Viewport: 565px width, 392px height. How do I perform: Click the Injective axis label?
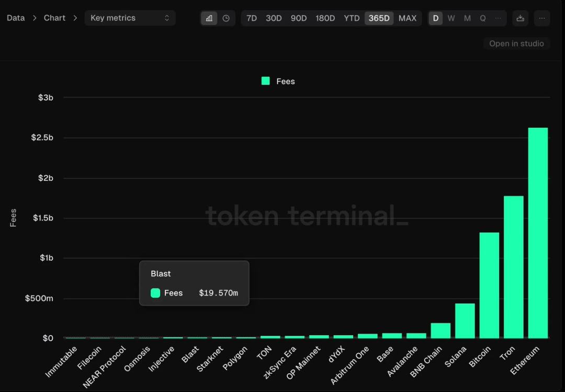pyautogui.click(x=162, y=359)
